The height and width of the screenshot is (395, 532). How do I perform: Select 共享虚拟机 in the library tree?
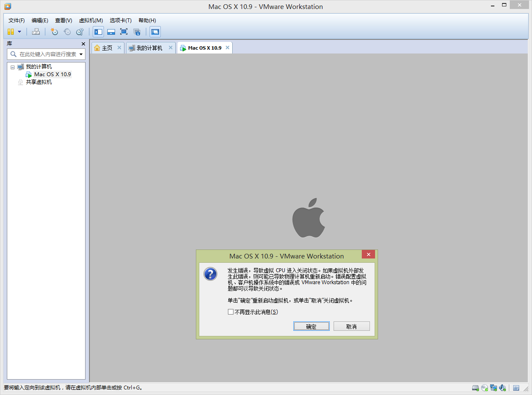point(39,82)
